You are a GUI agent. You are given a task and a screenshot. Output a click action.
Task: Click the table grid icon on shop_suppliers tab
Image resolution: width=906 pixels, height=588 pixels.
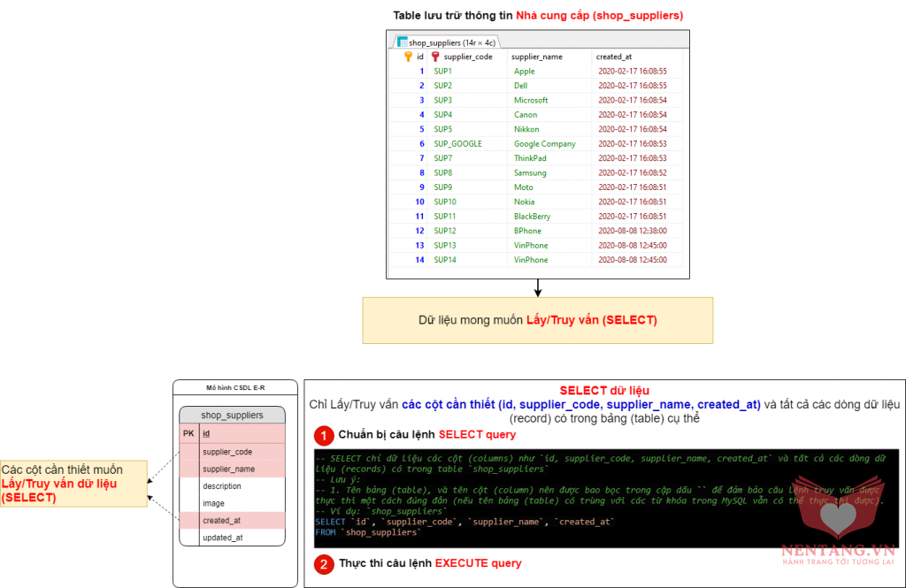[402, 42]
